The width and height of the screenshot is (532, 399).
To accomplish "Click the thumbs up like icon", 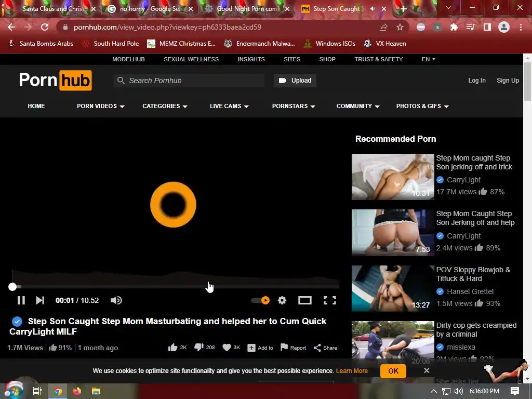I will click(x=172, y=348).
